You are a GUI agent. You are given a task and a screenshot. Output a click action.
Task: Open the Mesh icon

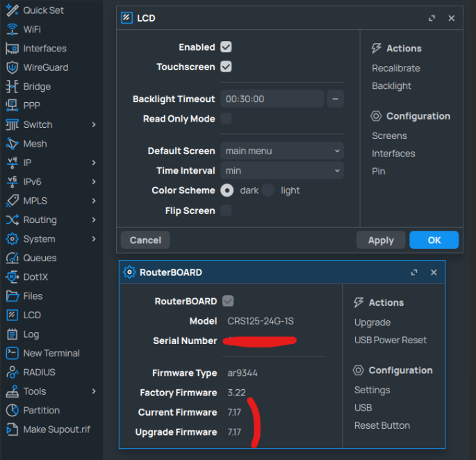pos(12,144)
